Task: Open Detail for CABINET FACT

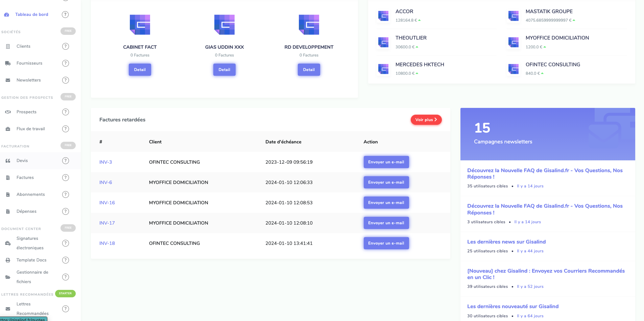Action: coord(140,70)
